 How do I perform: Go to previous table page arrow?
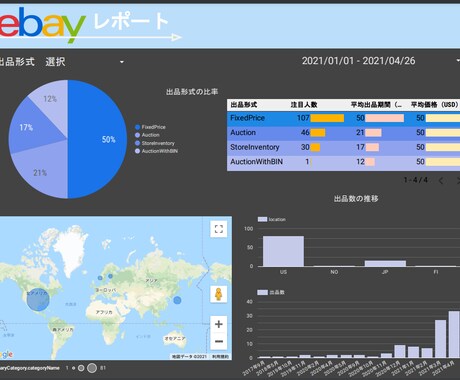pos(441,181)
